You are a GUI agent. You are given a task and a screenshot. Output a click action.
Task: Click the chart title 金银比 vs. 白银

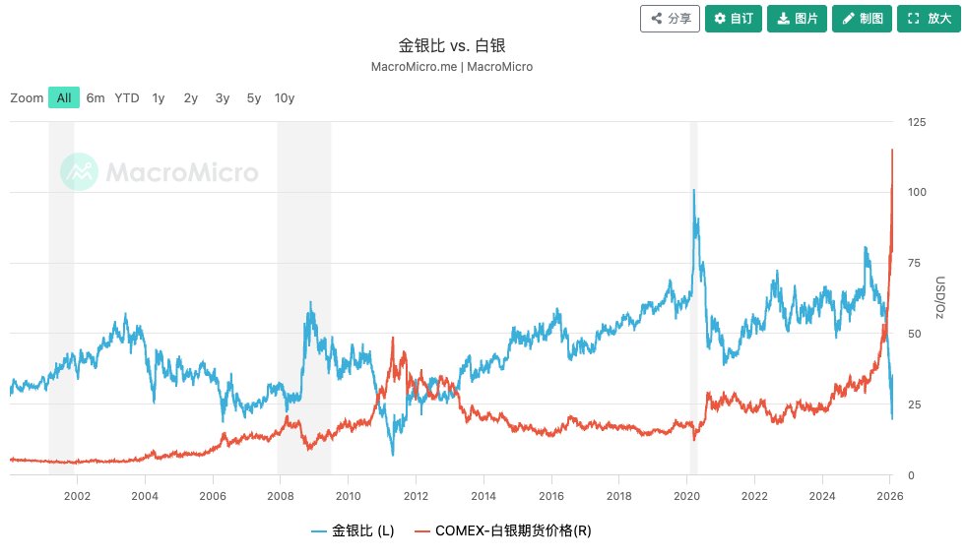452,45
